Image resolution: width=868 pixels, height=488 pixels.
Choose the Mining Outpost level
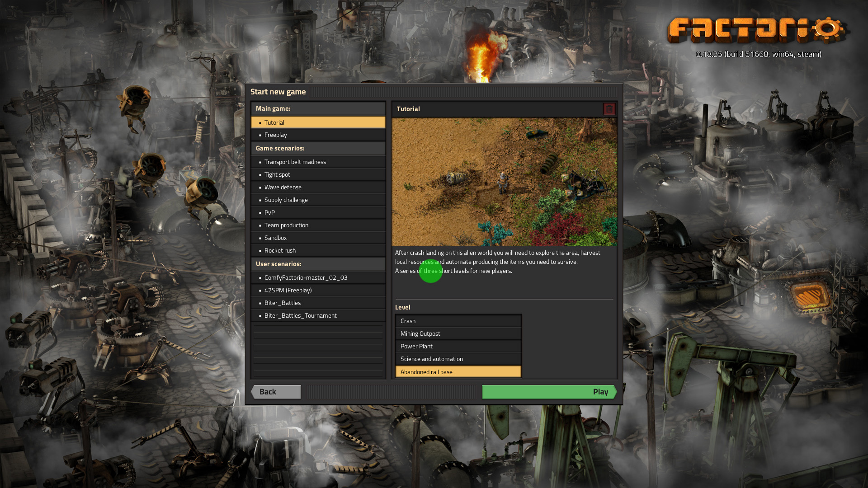coord(458,333)
